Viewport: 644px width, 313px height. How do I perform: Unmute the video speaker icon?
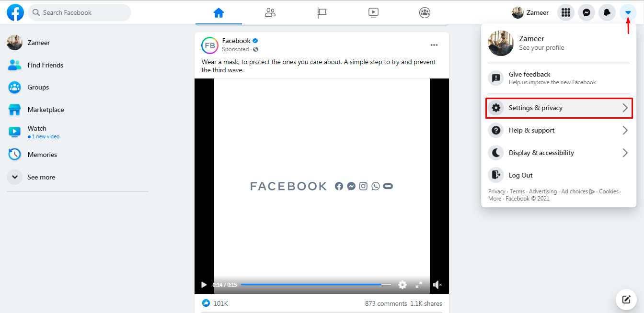point(437,285)
